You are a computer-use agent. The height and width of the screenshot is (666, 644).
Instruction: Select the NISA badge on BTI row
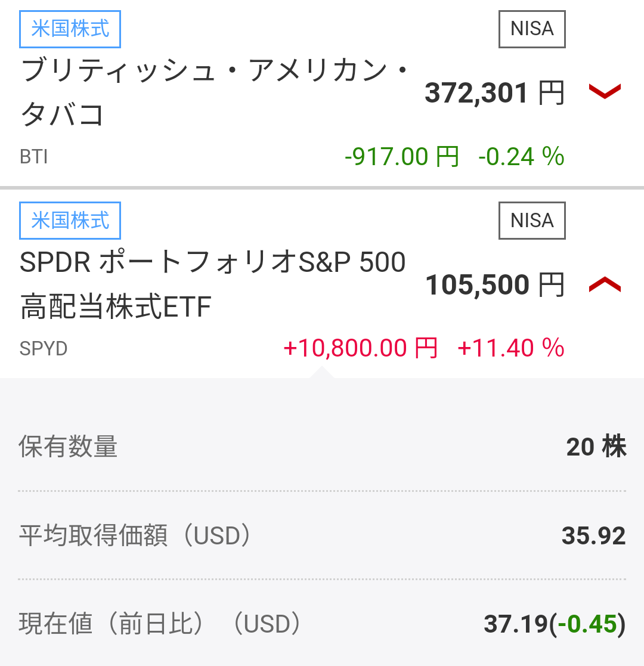(x=532, y=29)
